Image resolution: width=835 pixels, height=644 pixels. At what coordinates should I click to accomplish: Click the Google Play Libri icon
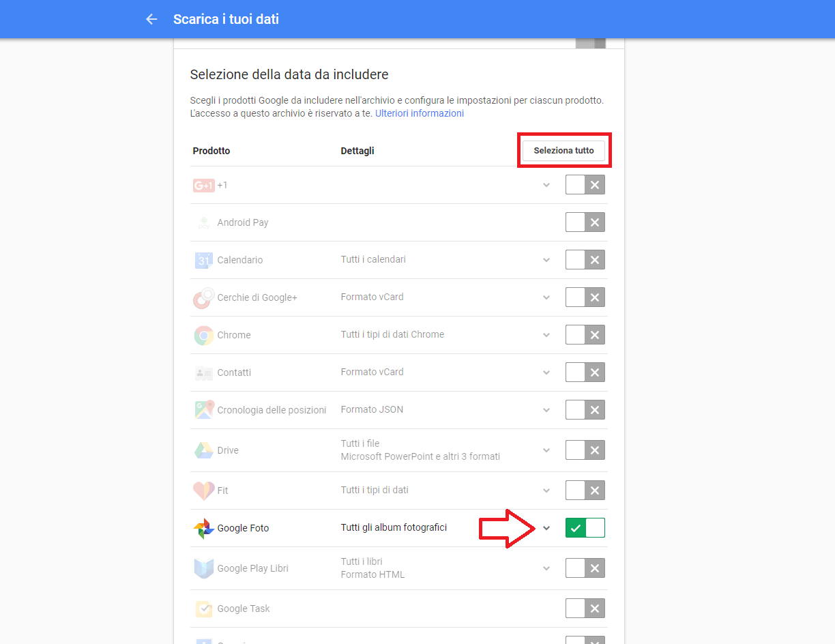point(203,568)
